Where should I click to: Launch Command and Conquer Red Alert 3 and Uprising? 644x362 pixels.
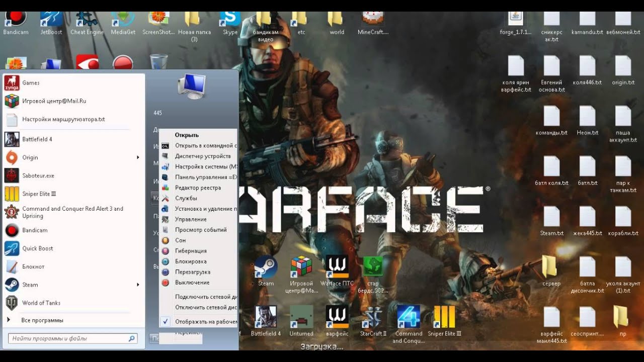click(74, 212)
